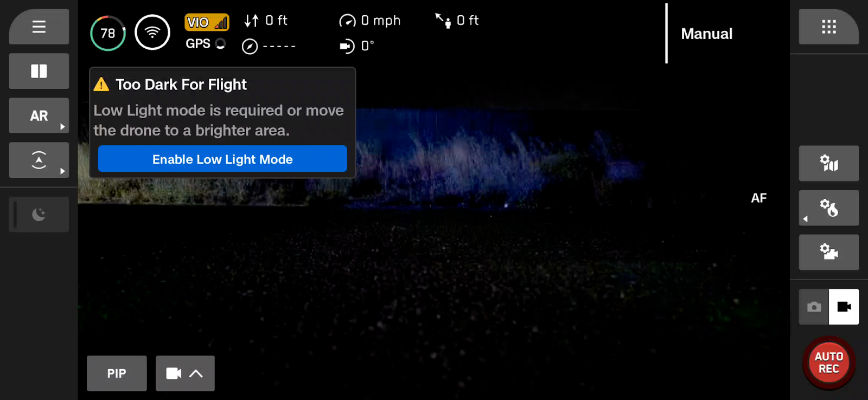Viewport: 868px width, 400px height.
Task: Open the apps grid menu
Action: (828, 27)
